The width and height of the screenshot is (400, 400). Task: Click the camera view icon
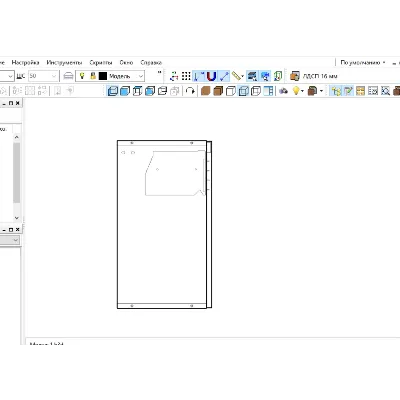[x=283, y=91]
